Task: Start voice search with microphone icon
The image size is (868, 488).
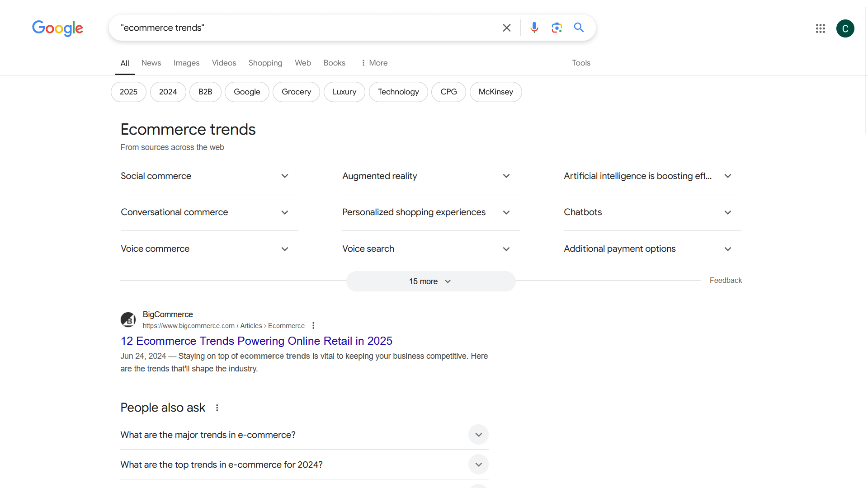Action: coord(534,28)
